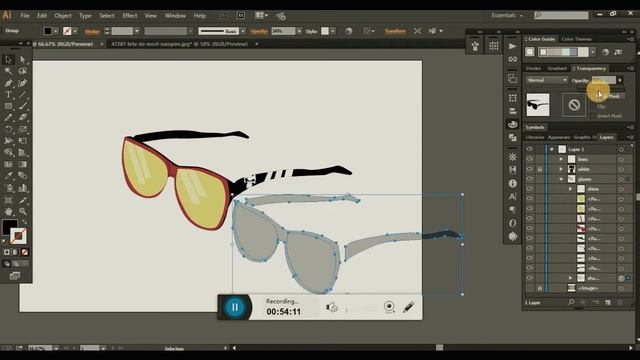Screen dimensions: 640x360
Task: Toggle visibility of Layer 1
Action: click(529, 149)
